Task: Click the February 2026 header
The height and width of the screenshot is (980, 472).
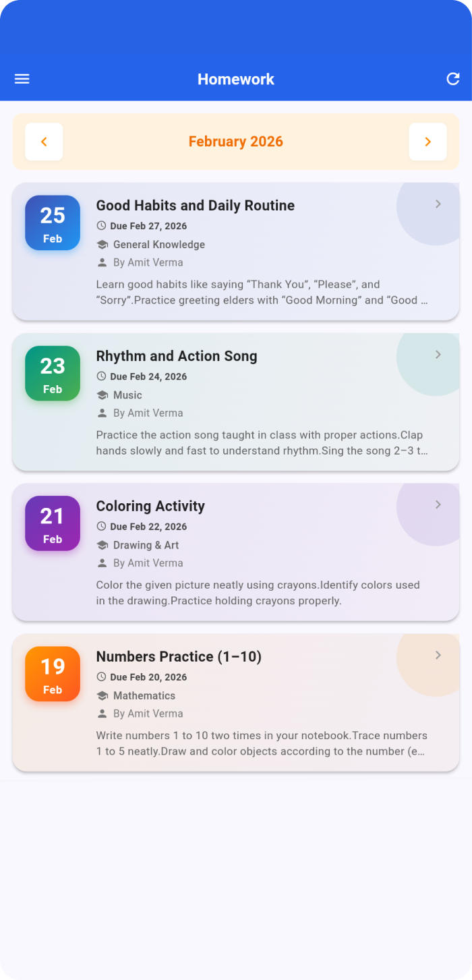Action: click(235, 142)
